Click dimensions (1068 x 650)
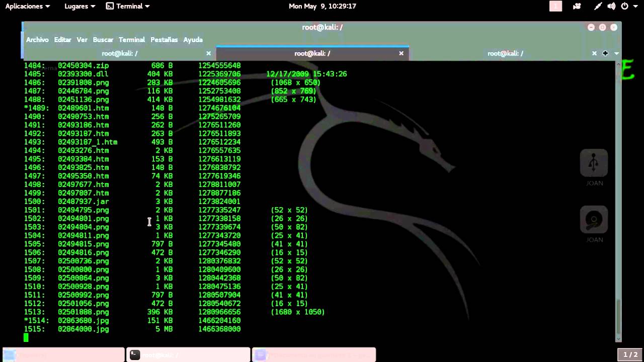The image size is (644, 362). (x=295, y=82)
